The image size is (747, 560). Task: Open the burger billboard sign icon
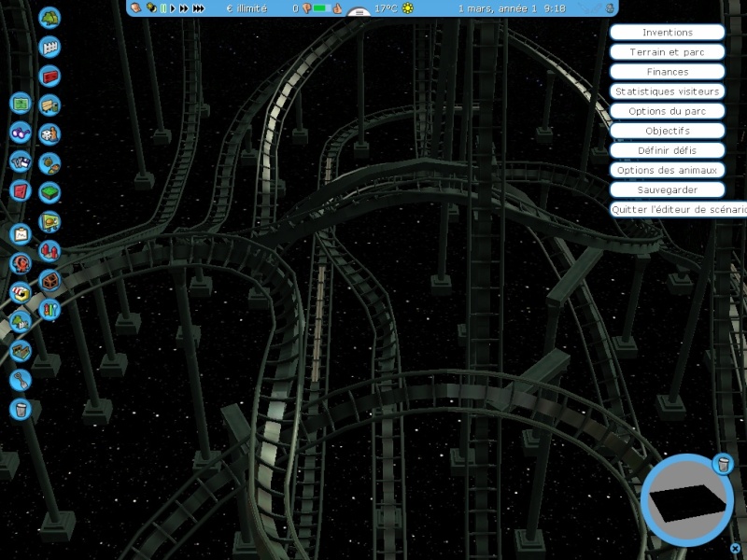pos(49,222)
